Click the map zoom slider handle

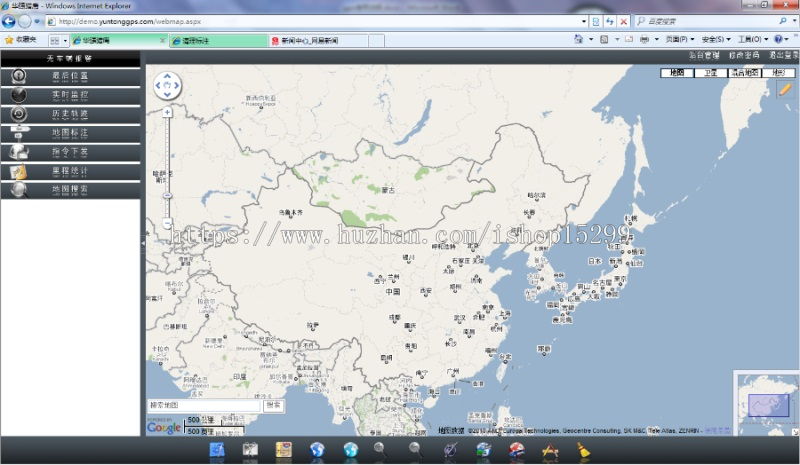[167, 195]
